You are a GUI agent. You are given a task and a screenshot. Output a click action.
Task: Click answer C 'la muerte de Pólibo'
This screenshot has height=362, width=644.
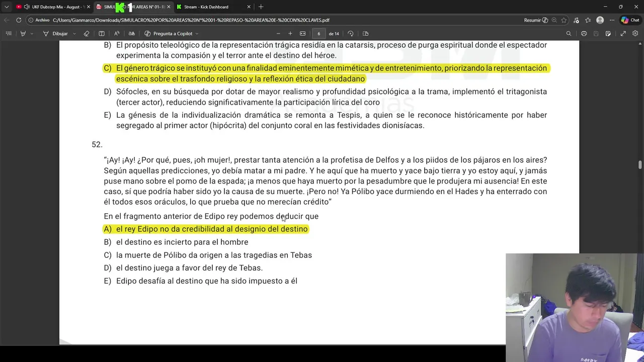[x=208, y=255]
